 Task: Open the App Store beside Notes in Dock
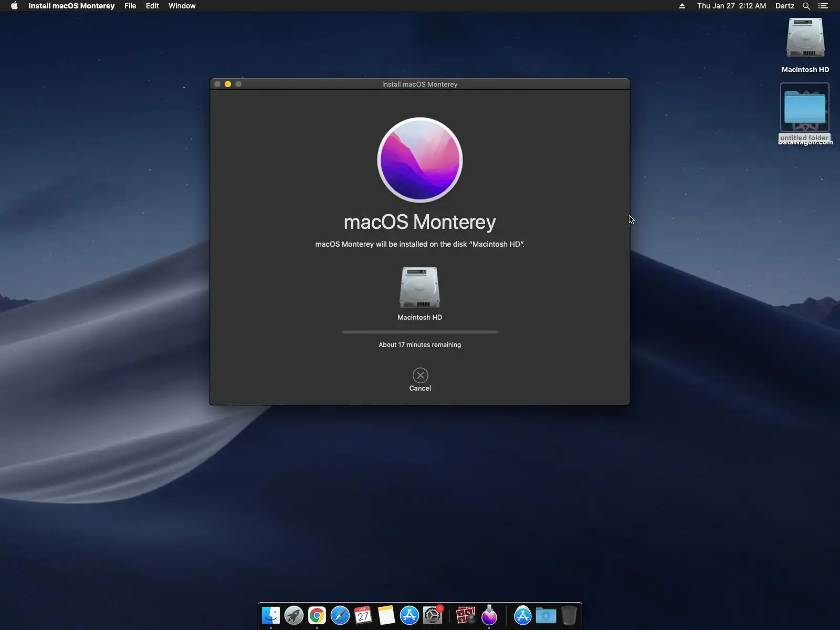(x=409, y=615)
